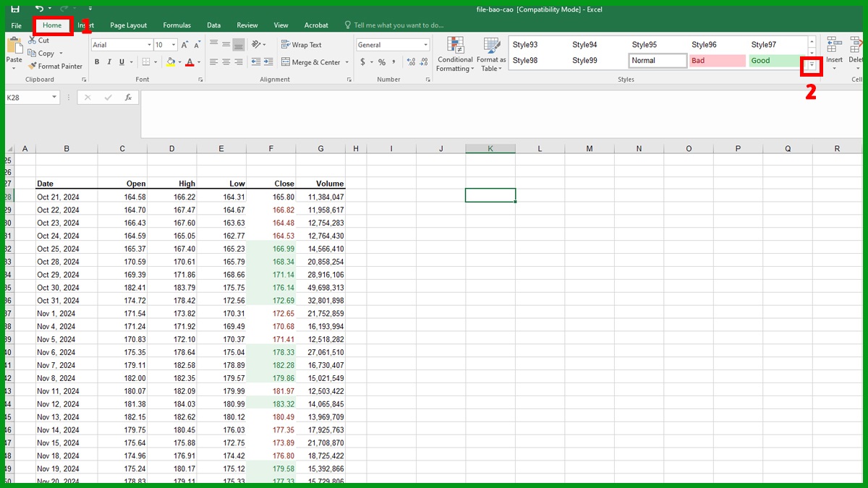
Task: Switch to the Formulas ribbon tab
Action: coord(176,25)
